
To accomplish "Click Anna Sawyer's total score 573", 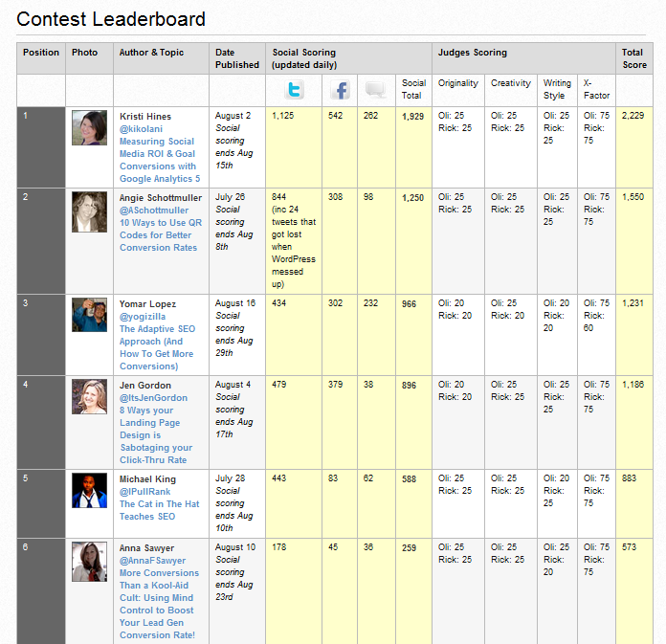I will pyautogui.click(x=629, y=547).
